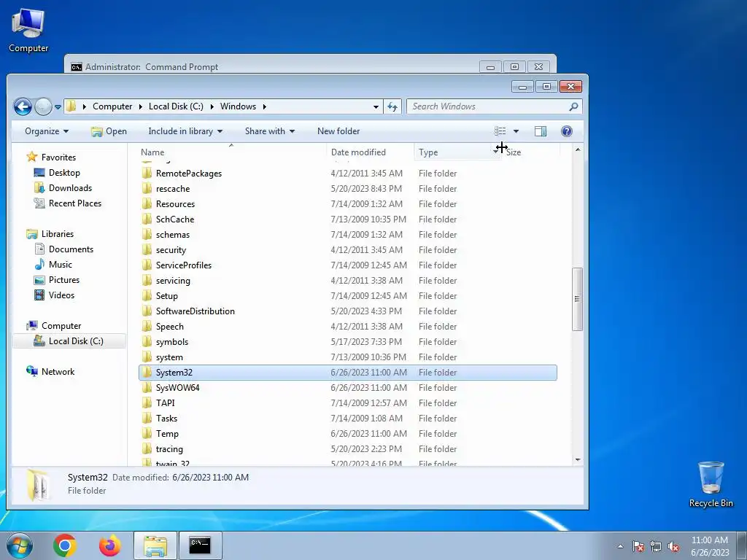Click the file list vertical scrollbar thumb
This screenshot has width=747, height=560.
(578, 299)
